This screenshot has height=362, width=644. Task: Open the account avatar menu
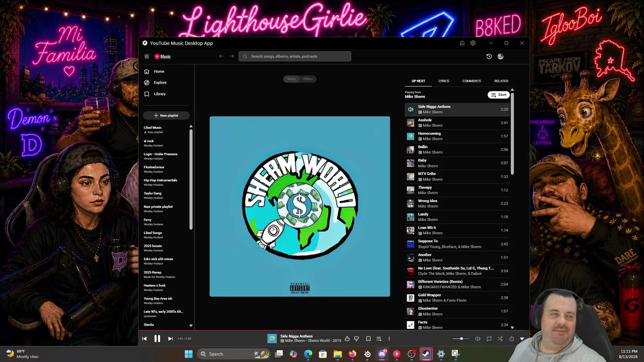coord(500,56)
